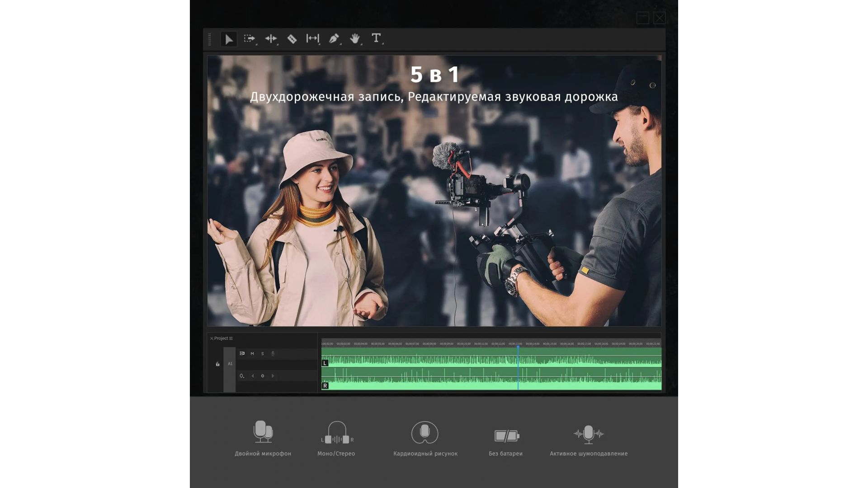Open the Project panel hamburger menu
Screen dimensions: 868x488
pos(231,338)
